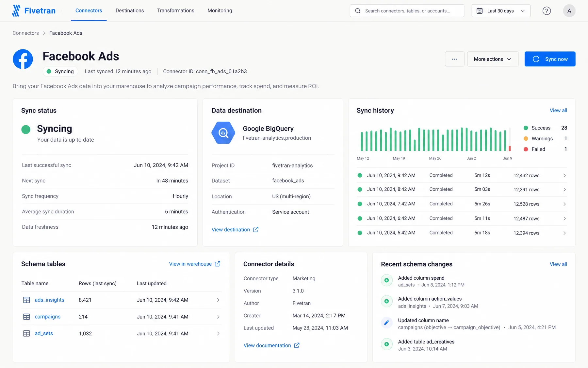
Task: Expand the 9:42 AM sync history row chevron
Action: (x=564, y=176)
